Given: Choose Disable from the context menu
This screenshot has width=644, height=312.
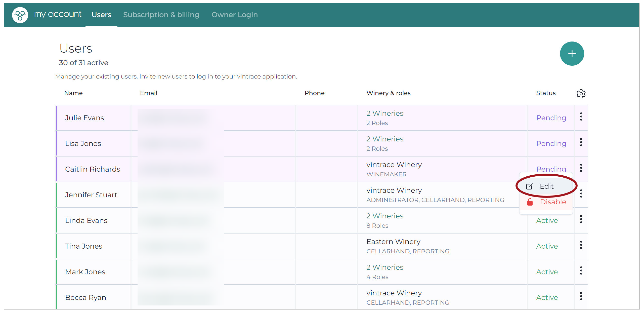Looking at the screenshot, I should [546, 202].
